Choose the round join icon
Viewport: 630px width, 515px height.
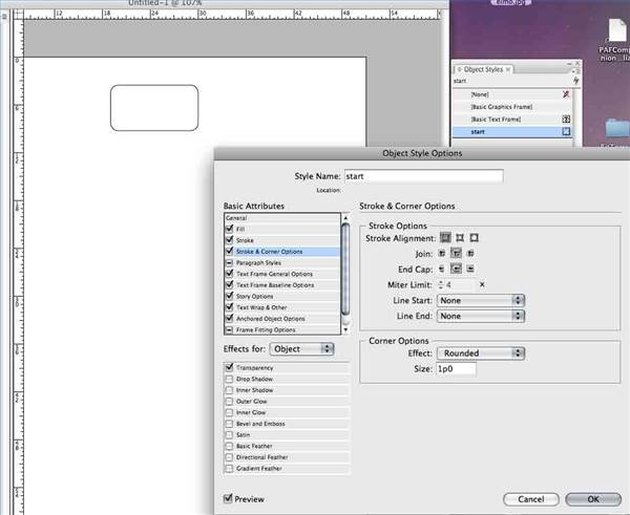[x=456, y=253]
